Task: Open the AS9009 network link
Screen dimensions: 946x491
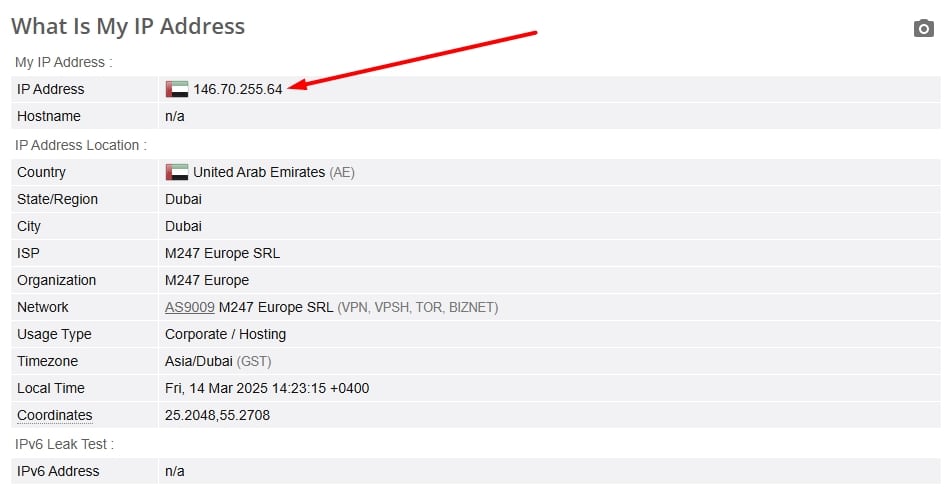Action: (x=189, y=308)
